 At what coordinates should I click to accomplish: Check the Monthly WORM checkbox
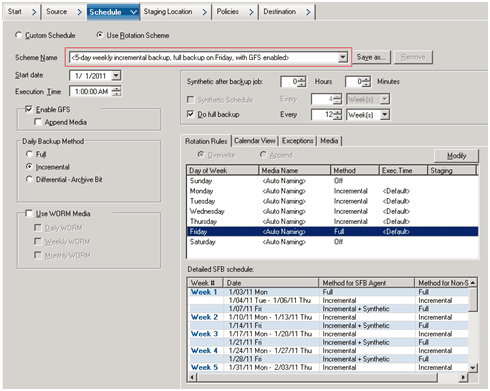(x=38, y=255)
